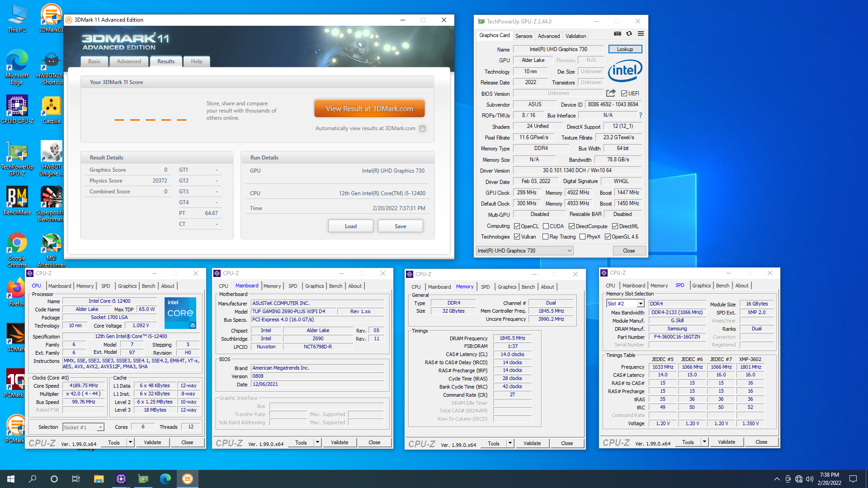
Task: Click the taskbar clock showing 7:38 PM
Action: point(830,479)
